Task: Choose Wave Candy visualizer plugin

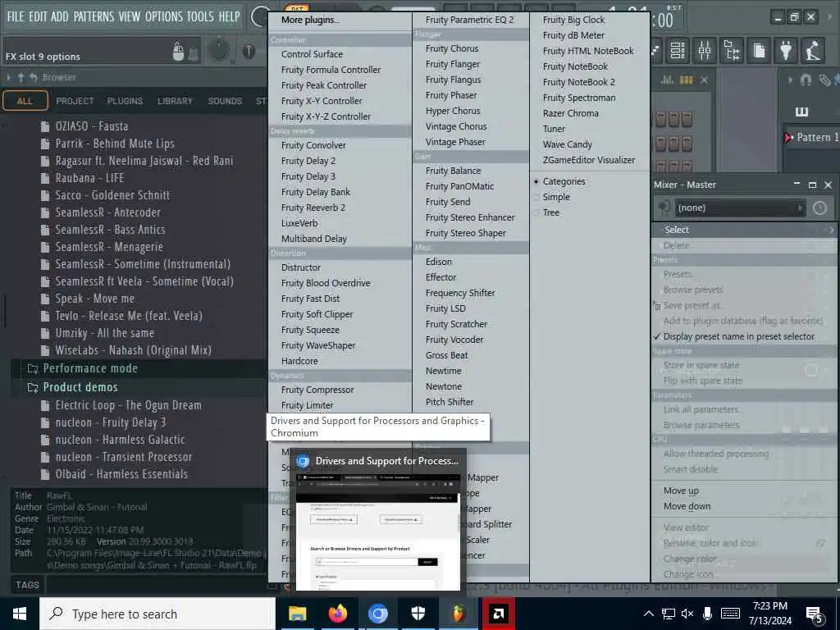Action: click(568, 144)
